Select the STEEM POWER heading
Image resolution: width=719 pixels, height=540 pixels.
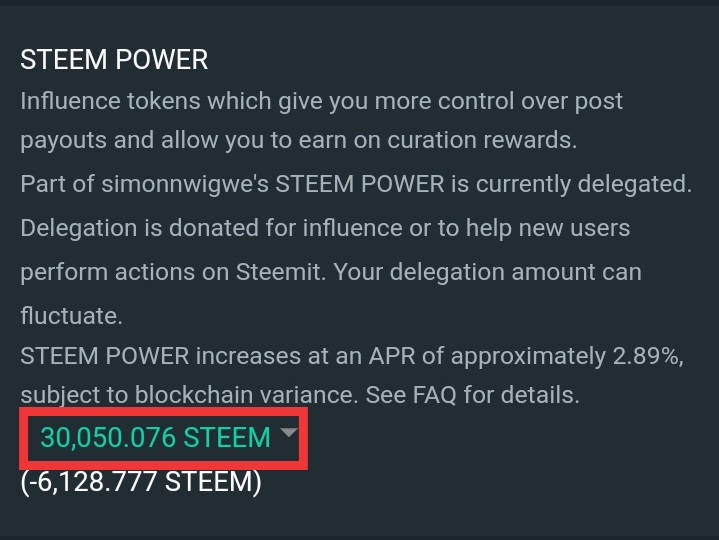114,60
